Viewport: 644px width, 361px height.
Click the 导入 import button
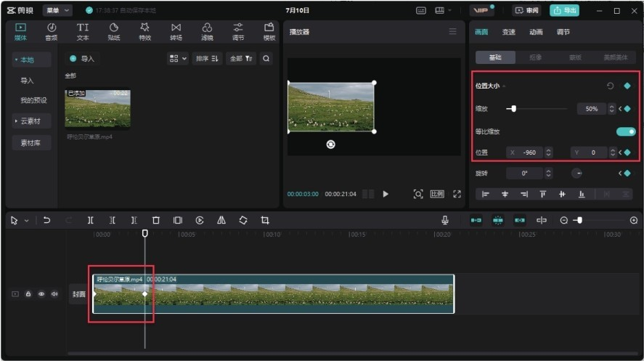(82, 59)
